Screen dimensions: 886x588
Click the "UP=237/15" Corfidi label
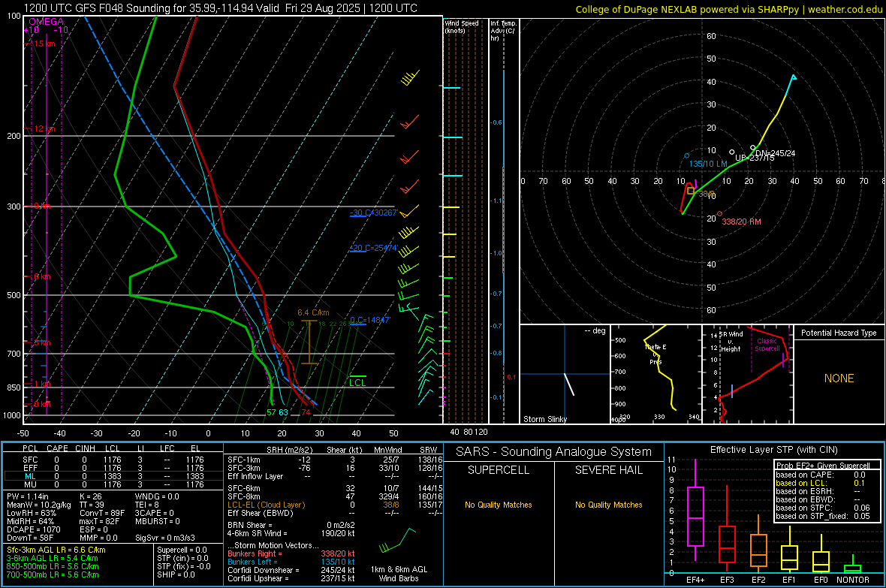point(755,158)
